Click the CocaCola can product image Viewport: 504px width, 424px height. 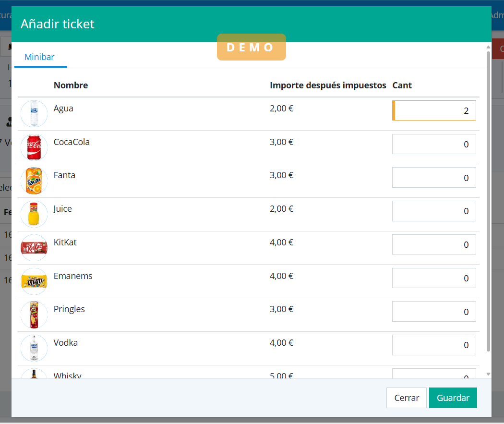coord(34,147)
